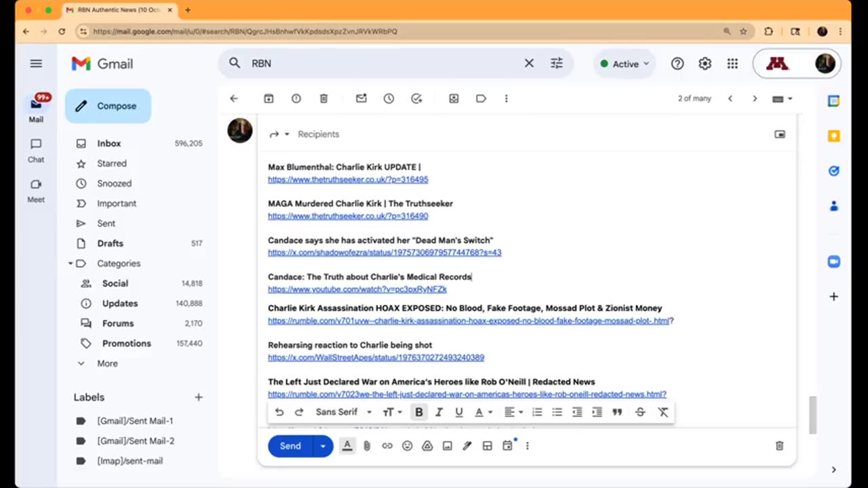
Task: Open the emoji picker
Action: click(408, 445)
